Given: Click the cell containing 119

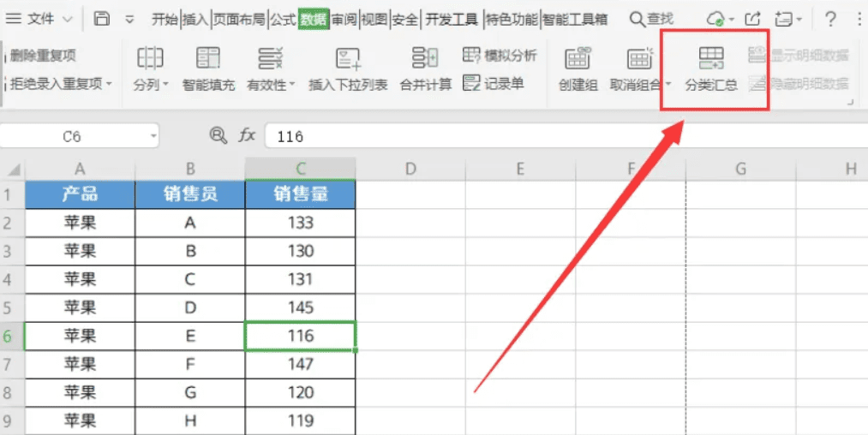Looking at the screenshot, I should [301, 421].
